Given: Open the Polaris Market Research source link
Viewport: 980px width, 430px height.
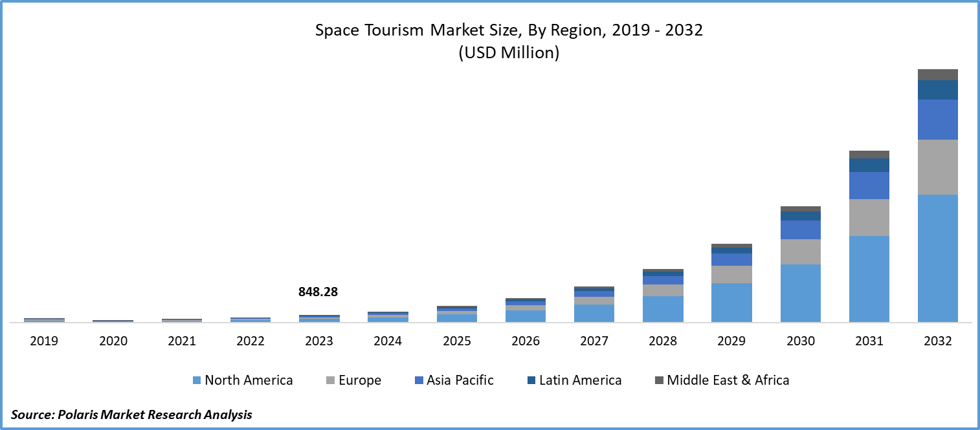Looking at the screenshot, I should pos(133,413).
